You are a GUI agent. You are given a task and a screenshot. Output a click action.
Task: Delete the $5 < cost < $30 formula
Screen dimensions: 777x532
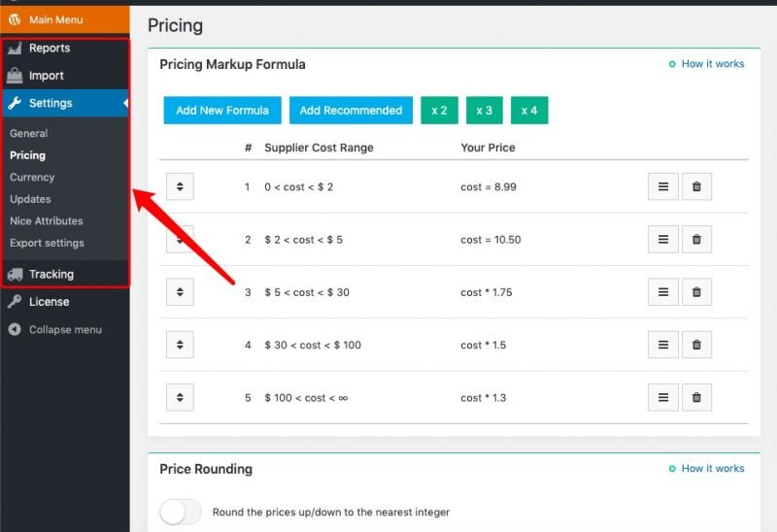click(696, 292)
